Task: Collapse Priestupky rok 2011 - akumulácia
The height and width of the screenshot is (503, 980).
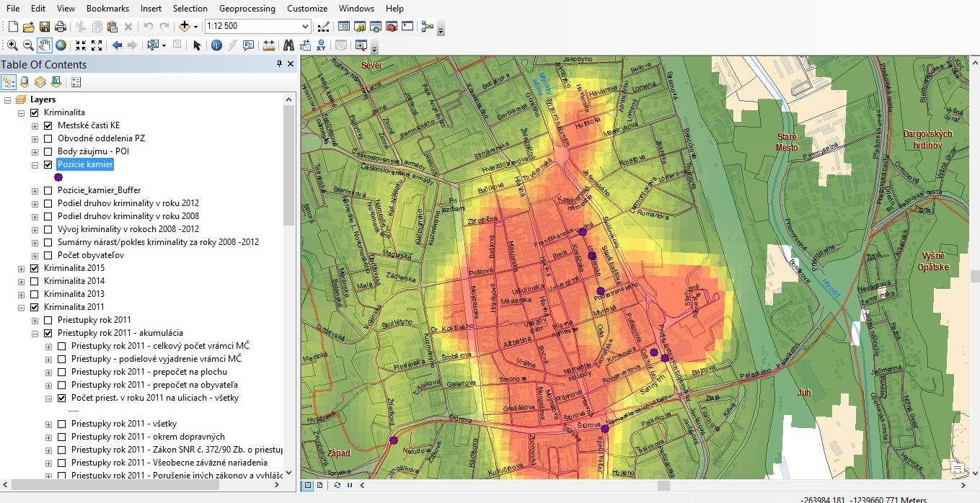Action: 35,333
